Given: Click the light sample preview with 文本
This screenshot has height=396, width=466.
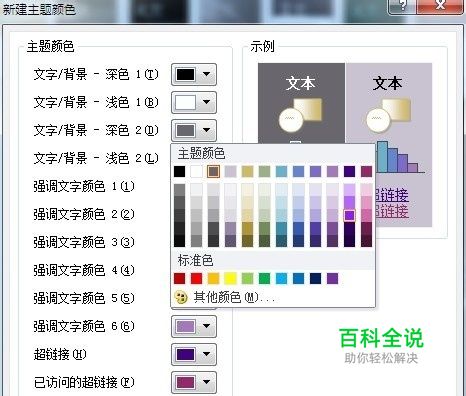Looking at the screenshot, I should coord(389,102).
